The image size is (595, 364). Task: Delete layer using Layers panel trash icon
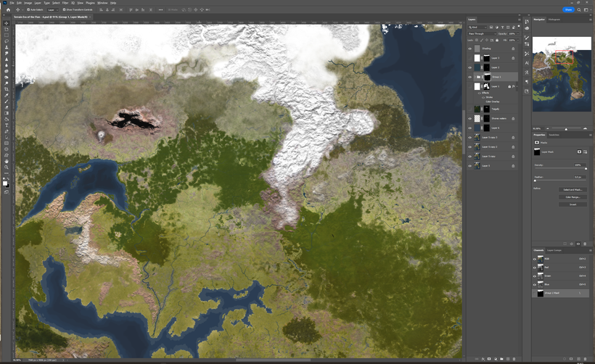pyautogui.click(x=514, y=358)
